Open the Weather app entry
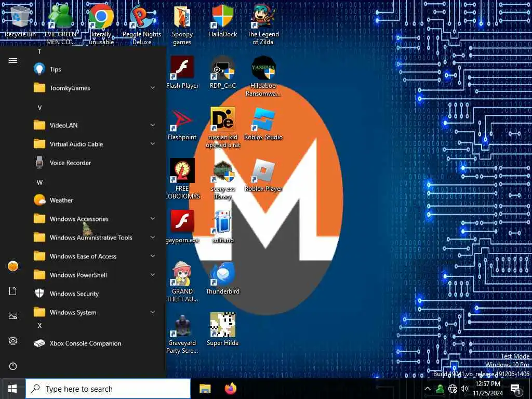This screenshot has height=399, width=532. click(95, 200)
